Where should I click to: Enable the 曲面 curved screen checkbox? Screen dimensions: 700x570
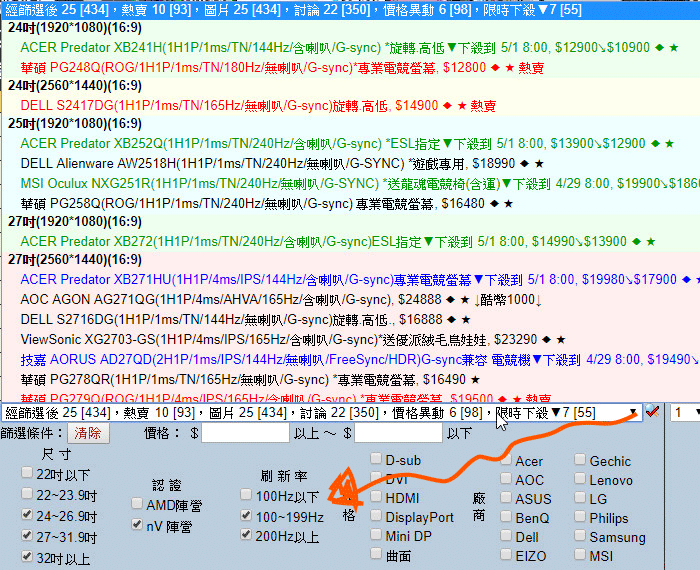(x=376, y=554)
